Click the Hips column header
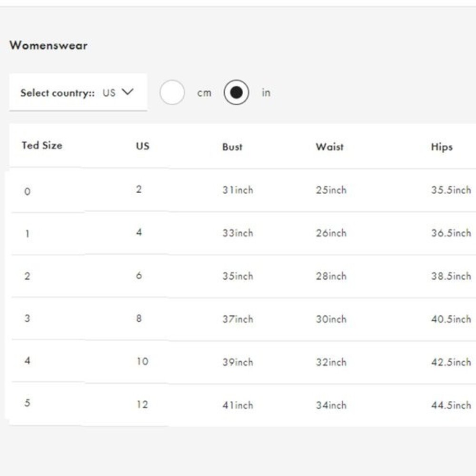 click(x=442, y=147)
